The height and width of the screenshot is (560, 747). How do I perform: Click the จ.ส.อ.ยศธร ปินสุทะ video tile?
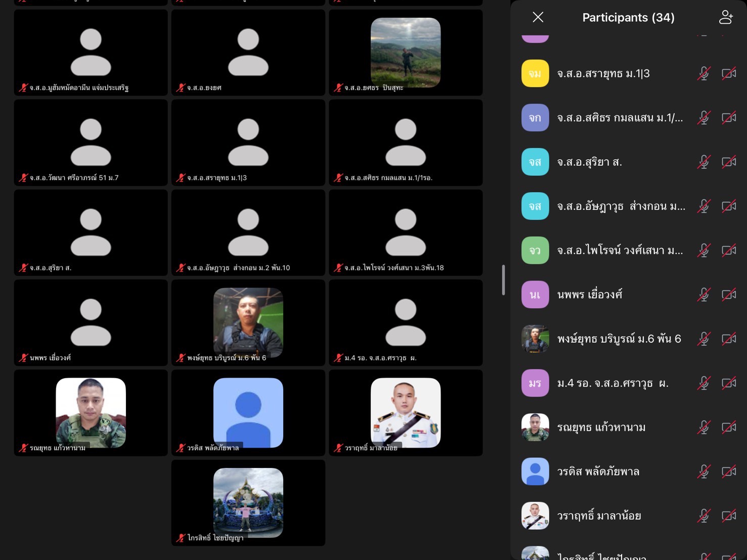tap(406, 53)
